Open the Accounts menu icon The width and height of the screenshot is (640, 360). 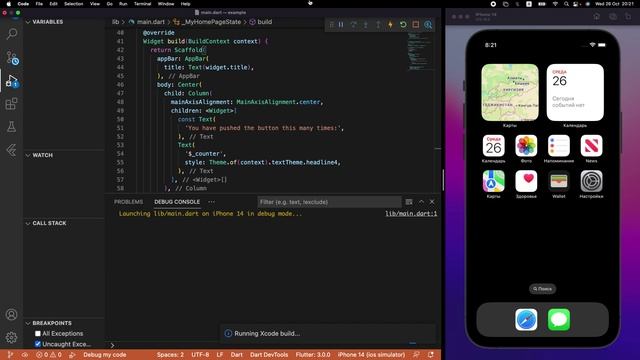coord(11,314)
